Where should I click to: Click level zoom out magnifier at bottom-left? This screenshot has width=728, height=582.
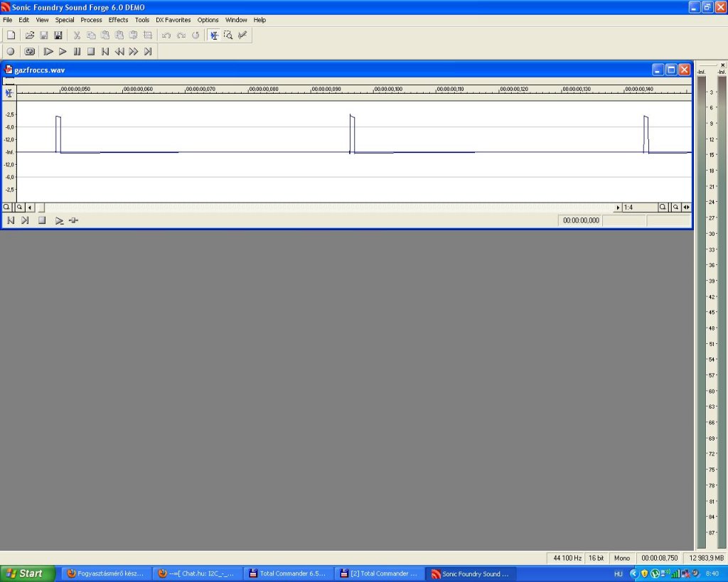[x=6, y=208]
